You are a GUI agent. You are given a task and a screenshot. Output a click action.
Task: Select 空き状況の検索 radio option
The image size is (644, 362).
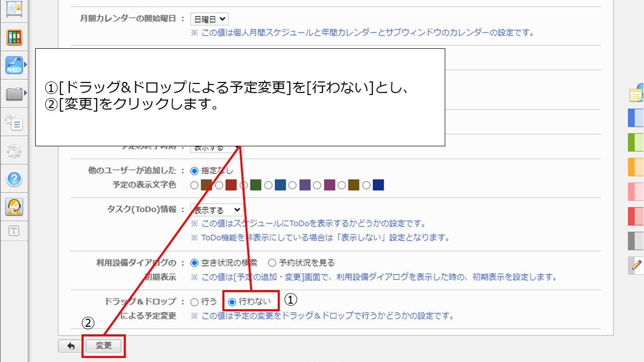[x=195, y=262]
